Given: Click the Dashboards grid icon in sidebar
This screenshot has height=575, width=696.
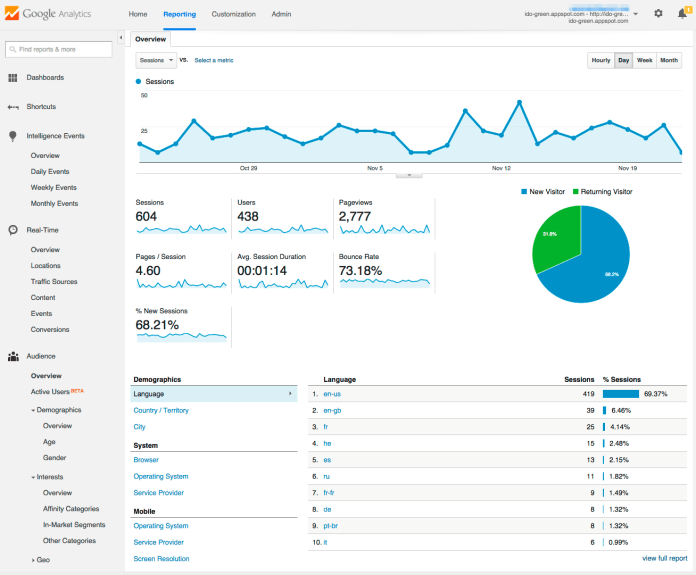Looking at the screenshot, I should click(13, 78).
